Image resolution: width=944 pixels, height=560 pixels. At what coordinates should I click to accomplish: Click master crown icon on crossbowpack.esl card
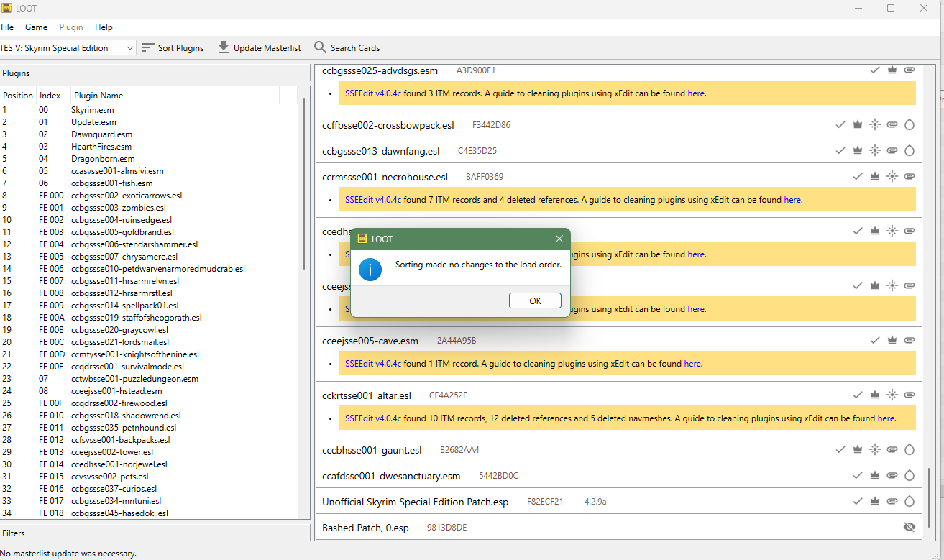coord(858,124)
